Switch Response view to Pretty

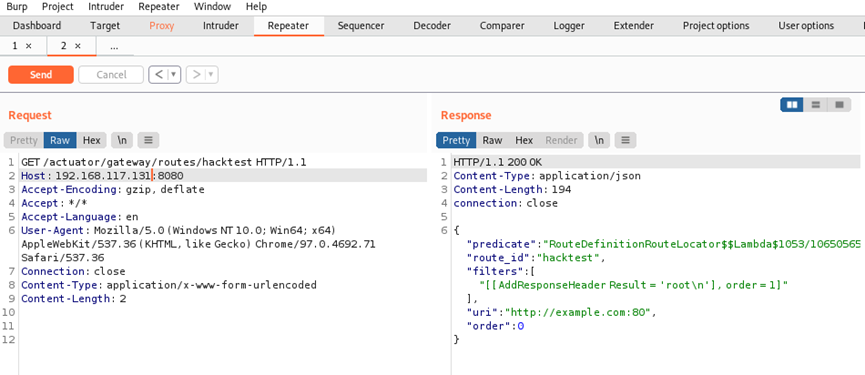(456, 141)
